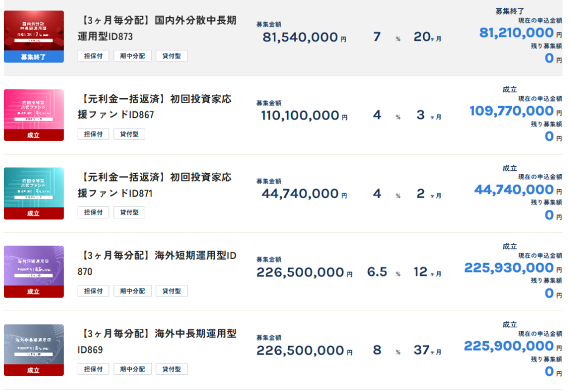Screen dimensions: 572x392
Task: Open the red ID873 fund thumbnail
Action: (x=34, y=36)
